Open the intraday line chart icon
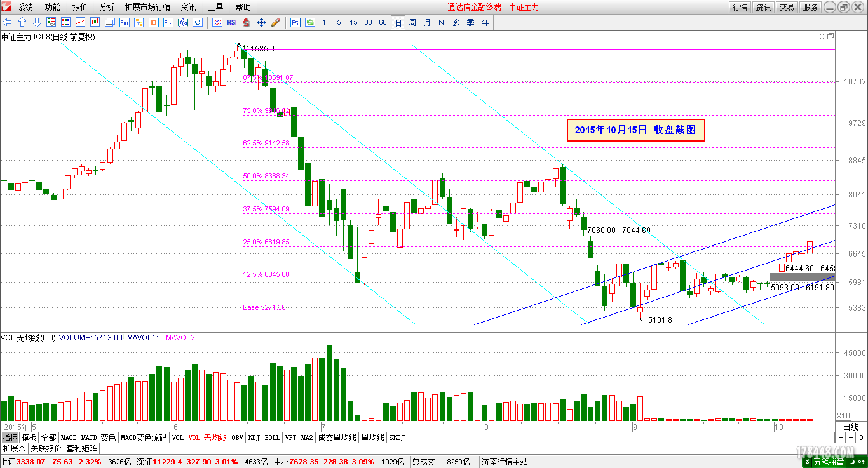The height and width of the screenshot is (468, 868). coord(80,22)
